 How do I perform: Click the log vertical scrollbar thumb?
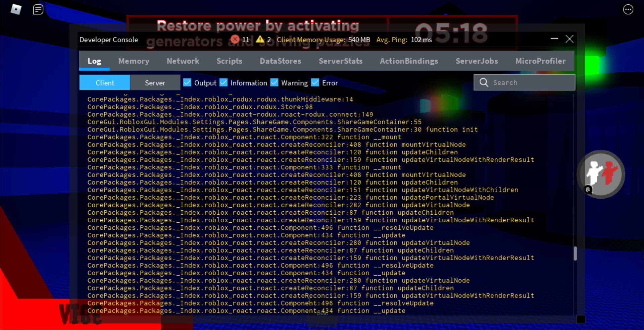click(x=575, y=254)
